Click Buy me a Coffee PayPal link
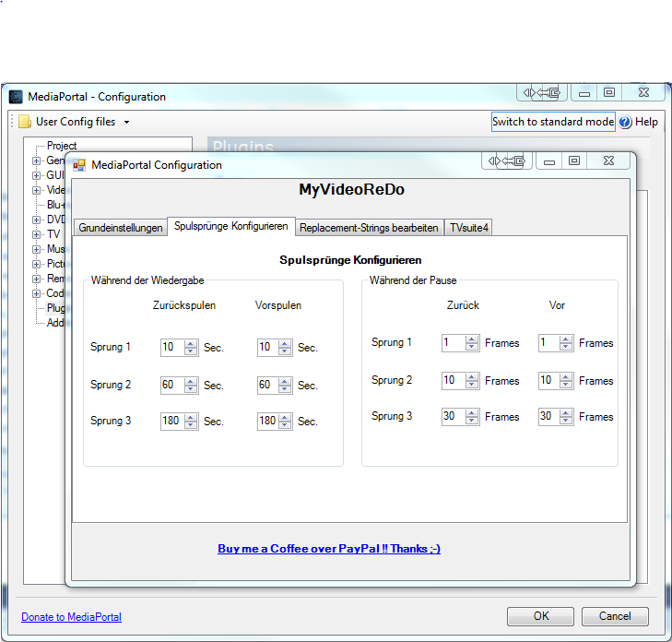The width and height of the screenshot is (672, 642). (x=329, y=549)
